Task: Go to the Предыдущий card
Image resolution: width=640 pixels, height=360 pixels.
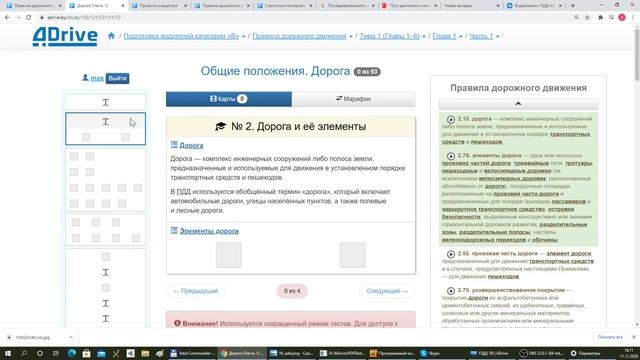Action: (196, 291)
